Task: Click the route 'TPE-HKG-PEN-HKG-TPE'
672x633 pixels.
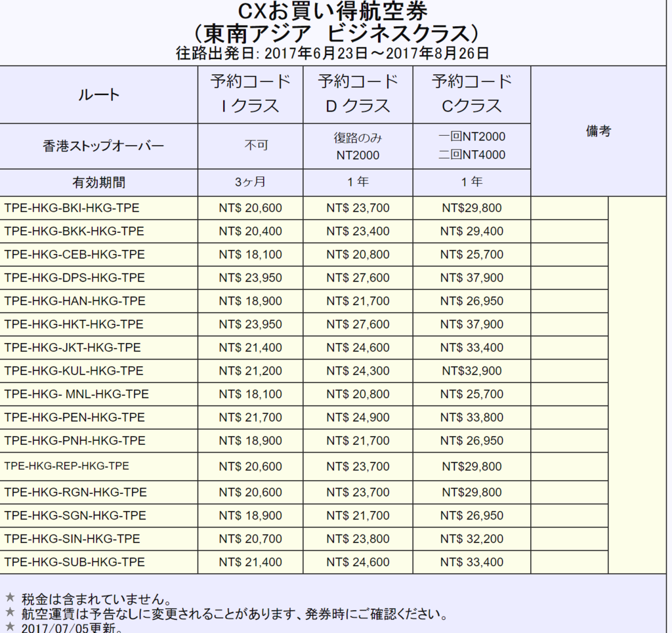Action: pyautogui.click(x=74, y=417)
